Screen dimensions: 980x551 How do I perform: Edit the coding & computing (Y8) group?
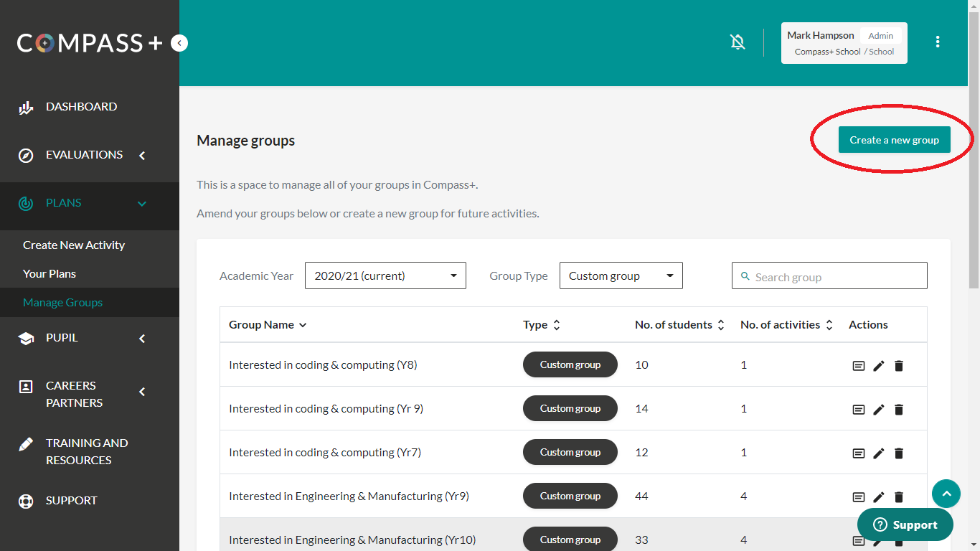click(878, 366)
